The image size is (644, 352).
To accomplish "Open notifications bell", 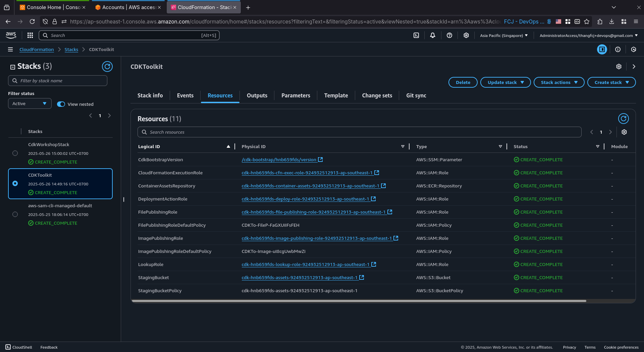I will [x=433, y=35].
